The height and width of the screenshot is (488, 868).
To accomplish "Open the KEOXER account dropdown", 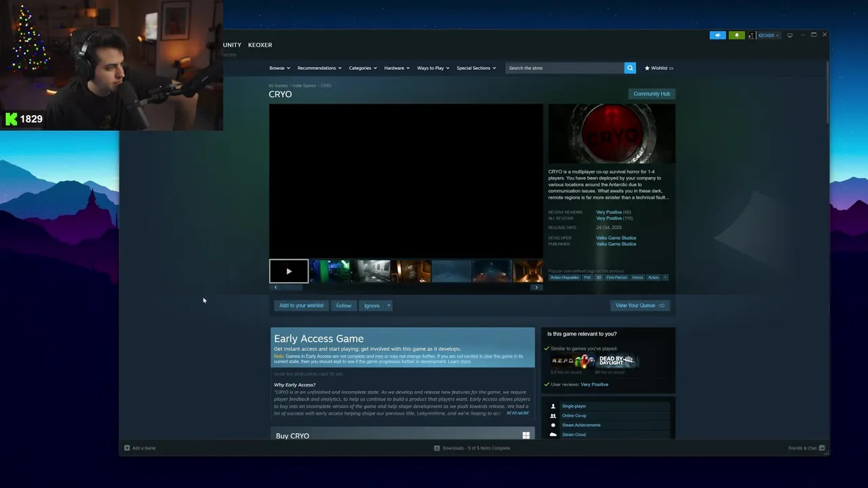I will (x=768, y=35).
